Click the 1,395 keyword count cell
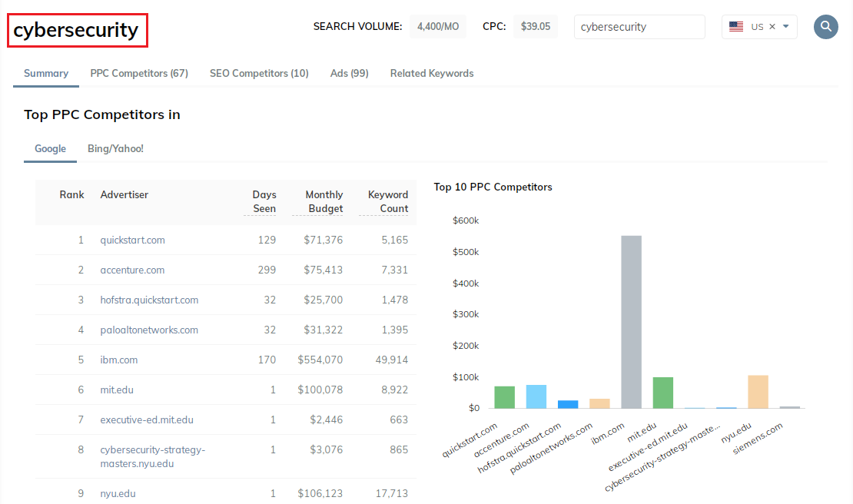This screenshot has width=853, height=504. point(395,330)
